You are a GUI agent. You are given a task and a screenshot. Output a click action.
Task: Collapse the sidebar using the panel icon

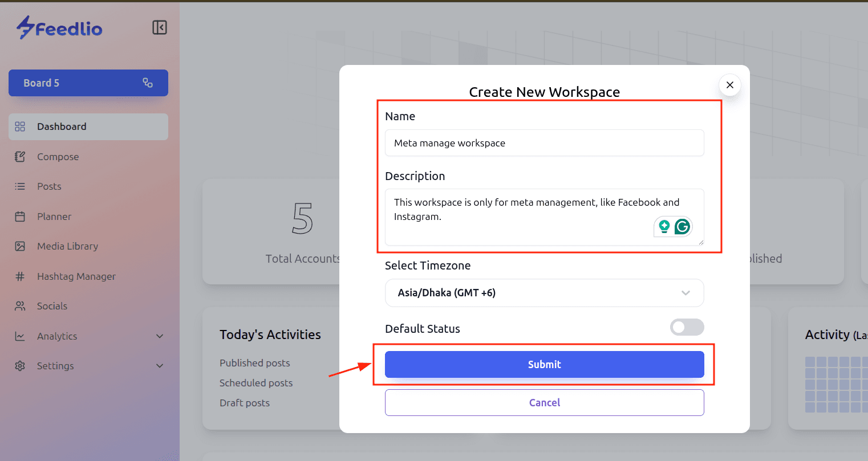click(160, 27)
